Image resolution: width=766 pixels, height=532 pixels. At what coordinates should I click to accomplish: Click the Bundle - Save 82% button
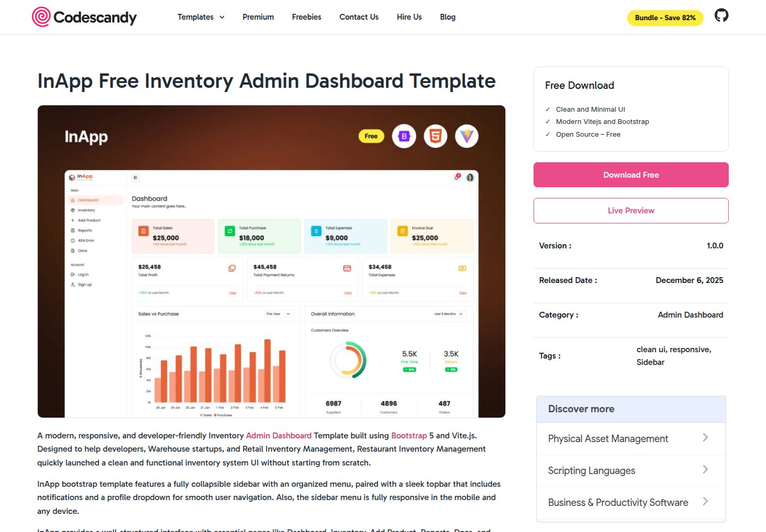point(665,18)
